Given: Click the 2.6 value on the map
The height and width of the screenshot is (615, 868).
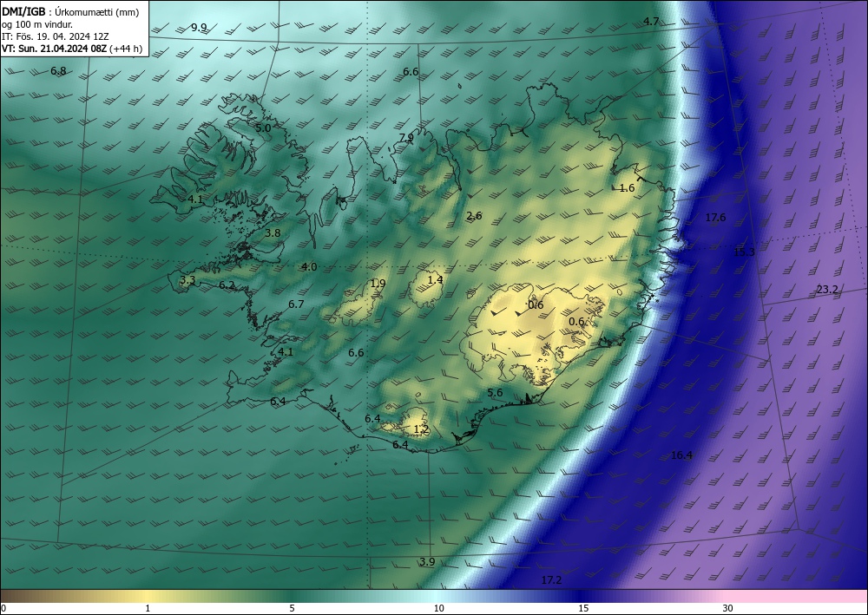Looking at the screenshot, I should click(x=474, y=216).
